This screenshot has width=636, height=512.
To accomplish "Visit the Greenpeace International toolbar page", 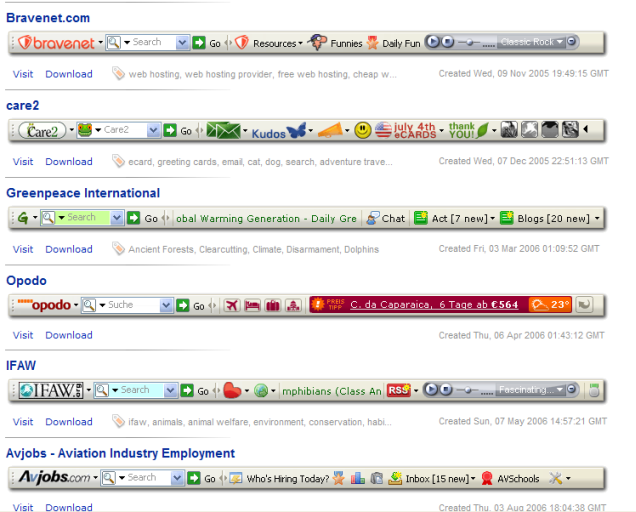I will click(x=23, y=249).
